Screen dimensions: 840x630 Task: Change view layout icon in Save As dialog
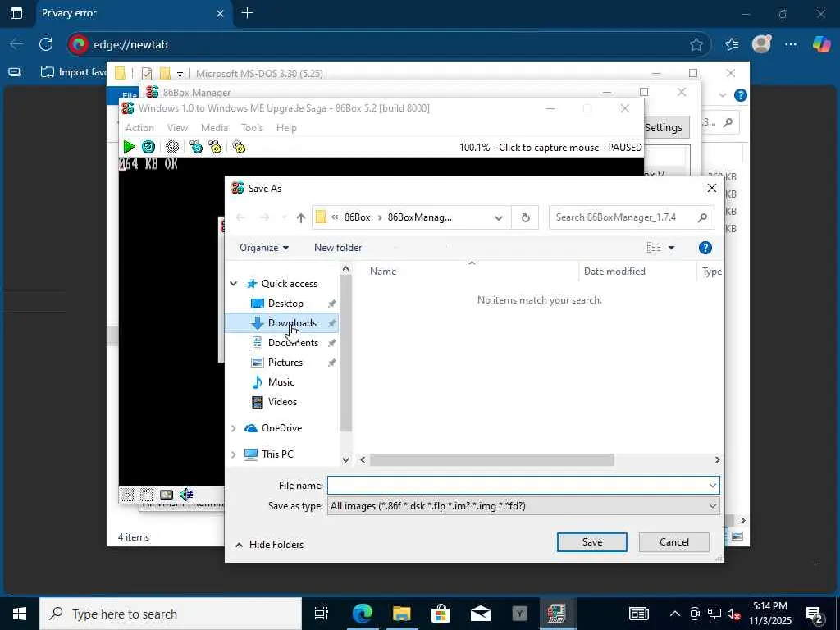coord(654,248)
